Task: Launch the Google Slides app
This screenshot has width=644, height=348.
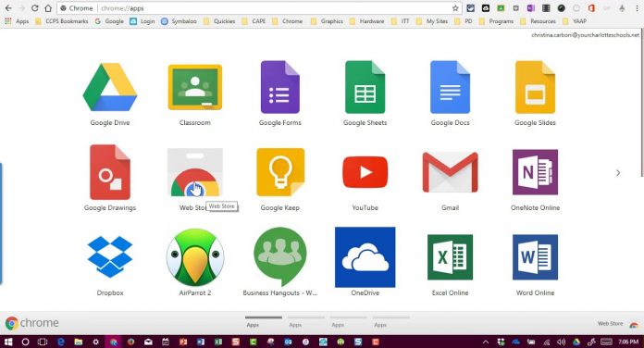Action: click(x=535, y=87)
